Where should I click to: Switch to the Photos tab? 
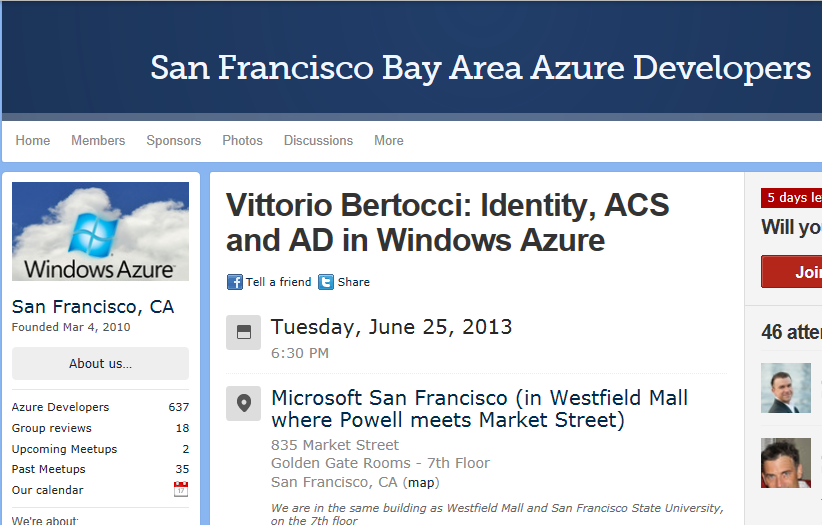click(x=242, y=141)
